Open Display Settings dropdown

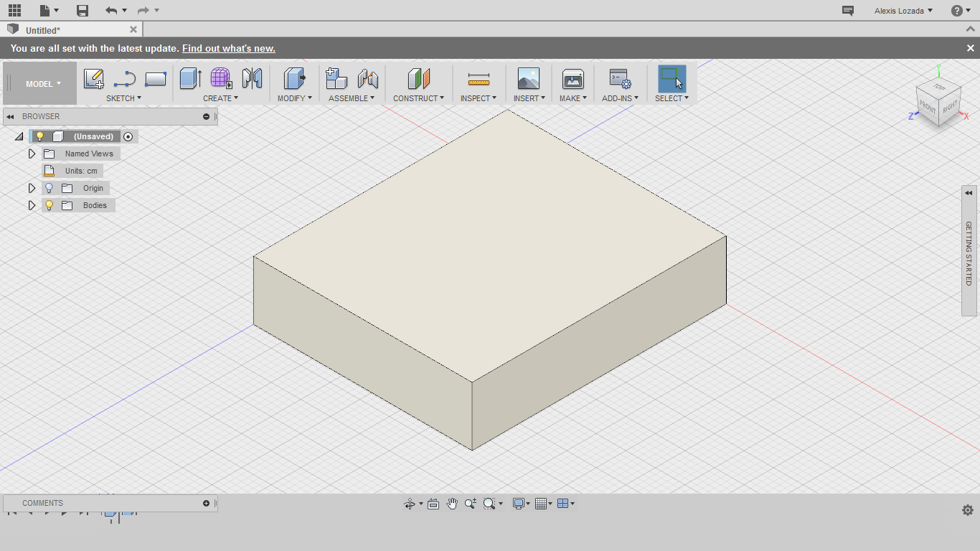click(521, 504)
